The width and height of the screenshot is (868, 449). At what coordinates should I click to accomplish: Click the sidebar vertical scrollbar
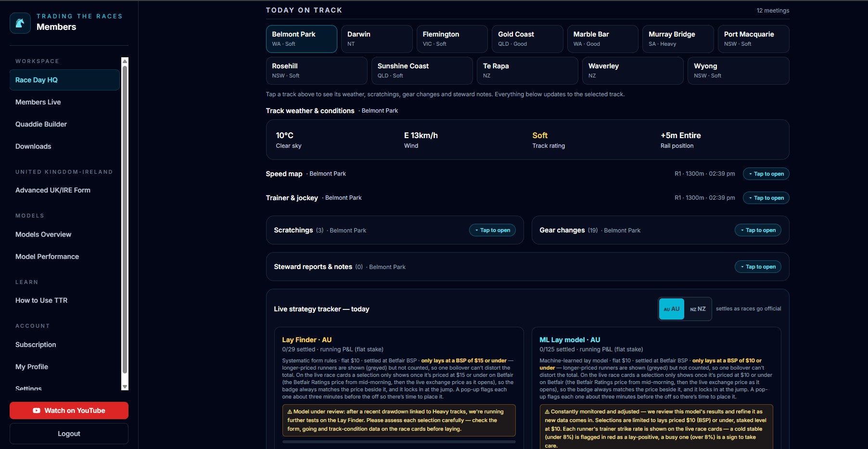tap(125, 219)
